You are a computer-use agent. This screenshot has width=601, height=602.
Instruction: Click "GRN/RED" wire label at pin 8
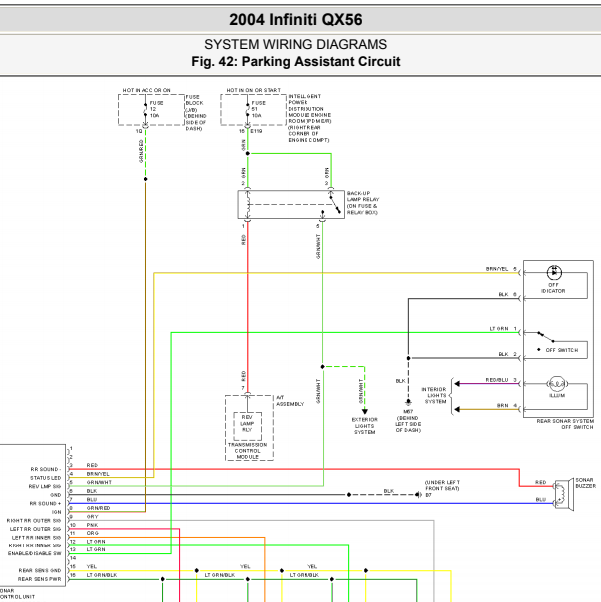tap(98, 508)
